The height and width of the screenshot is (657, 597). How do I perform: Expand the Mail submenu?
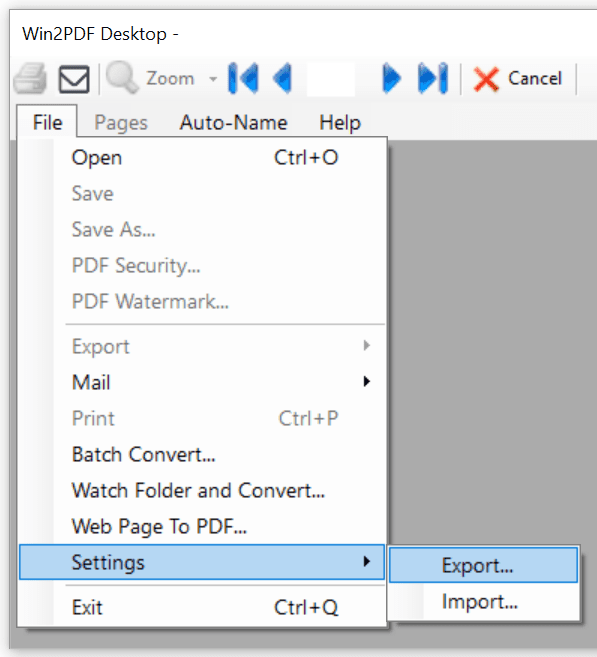pyautogui.click(x=202, y=383)
